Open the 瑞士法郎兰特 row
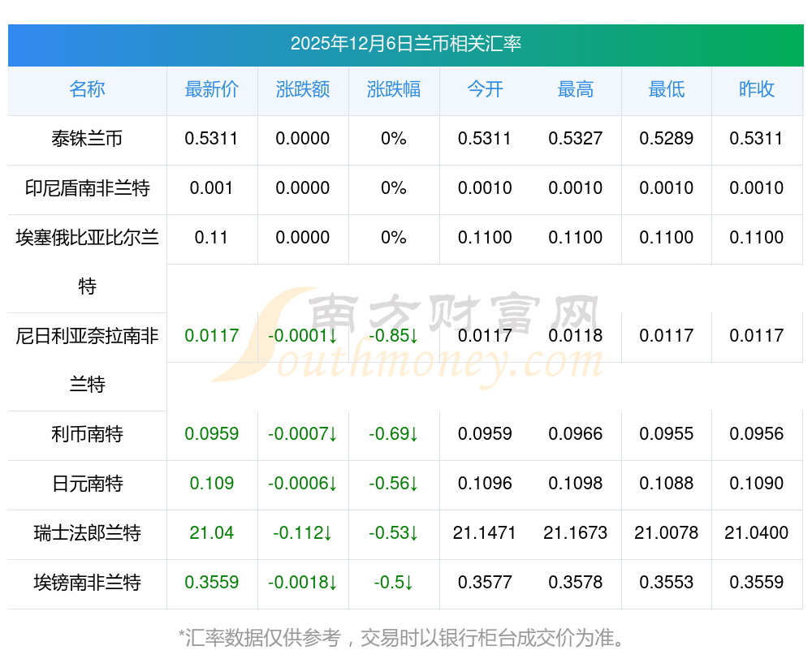 [87, 533]
